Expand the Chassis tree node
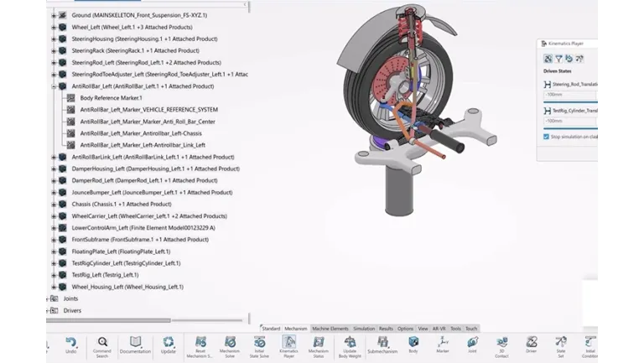The height and width of the screenshot is (363, 644). point(54,204)
